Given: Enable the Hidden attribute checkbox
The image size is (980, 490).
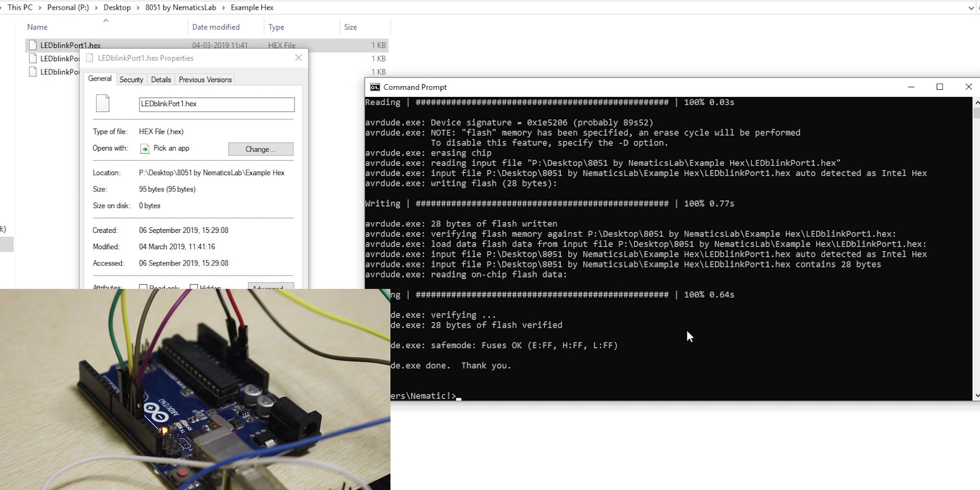Looking at the screenshot, I should click(x=193, y=287).
